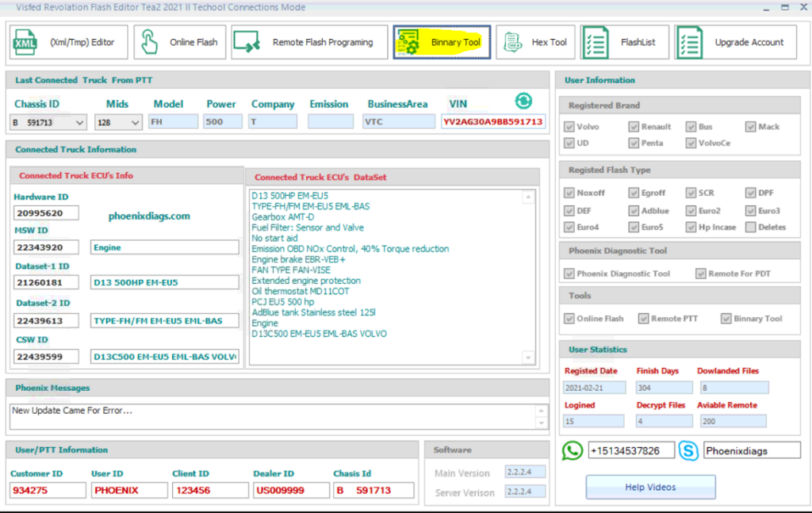Toggle the Adblue checkbox
This screenshot has width=812, height=513.
(634, 211)
